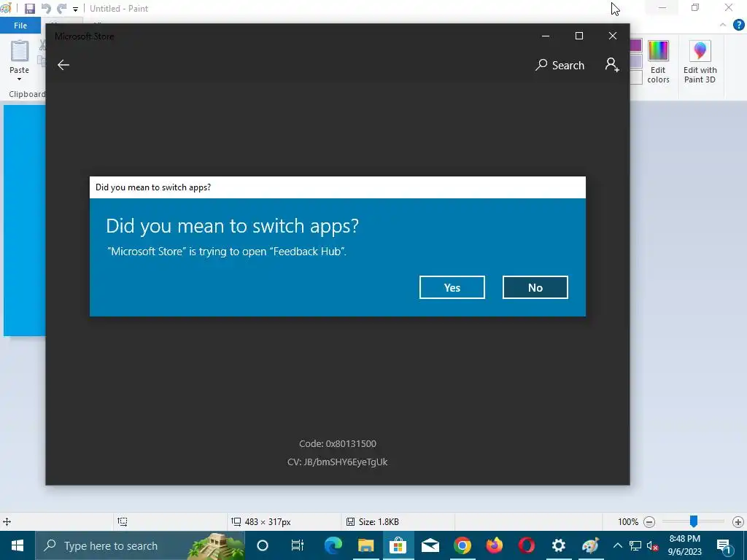Open Opera browser from taskbar
The width and height of the screenshot is (747, 560).
(x=527, y=545)
